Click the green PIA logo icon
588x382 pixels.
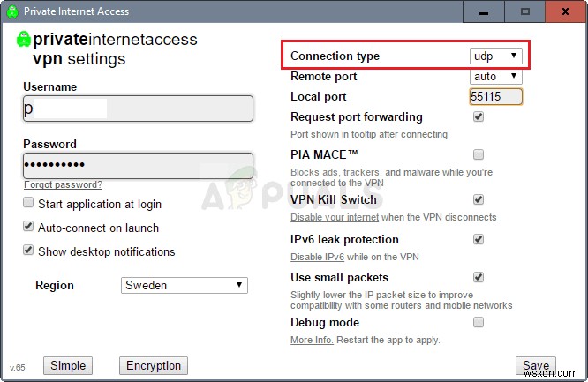24,40
